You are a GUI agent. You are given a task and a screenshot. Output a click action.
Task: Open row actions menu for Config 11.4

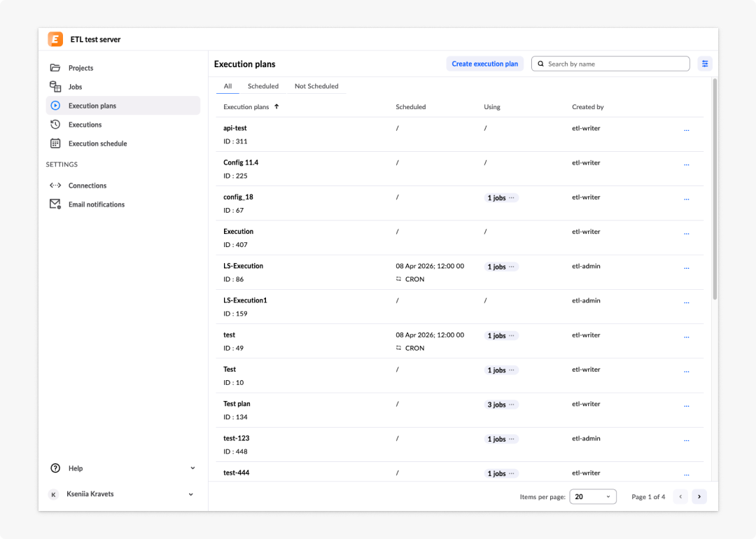point(687,165)
